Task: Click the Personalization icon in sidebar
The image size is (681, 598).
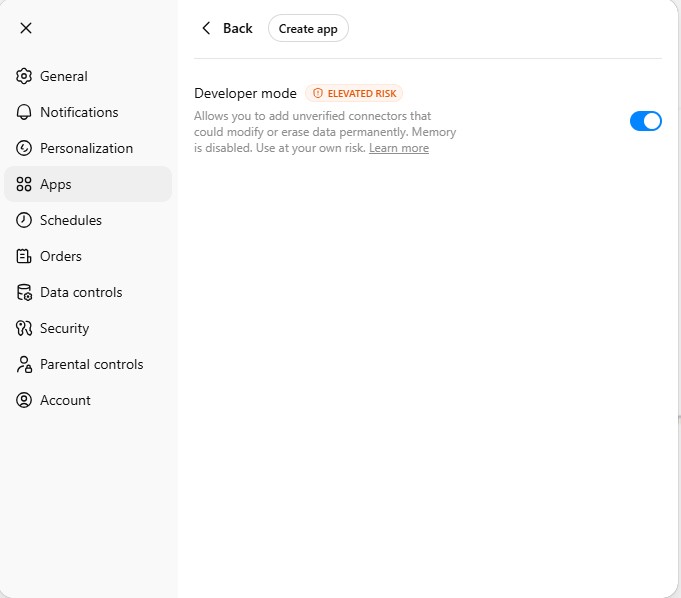Action: coord(24,148)
